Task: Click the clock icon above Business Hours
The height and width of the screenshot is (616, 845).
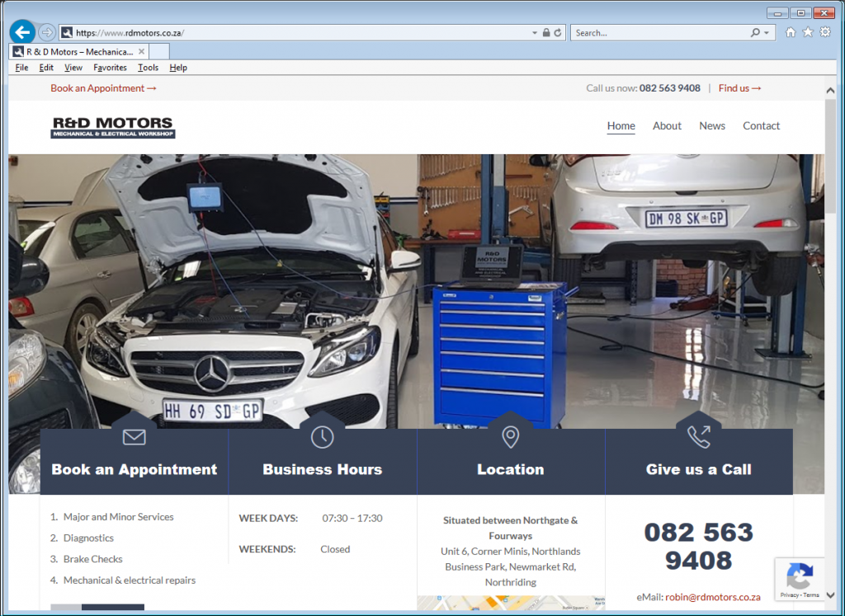Action: click(x=322, y=438)
